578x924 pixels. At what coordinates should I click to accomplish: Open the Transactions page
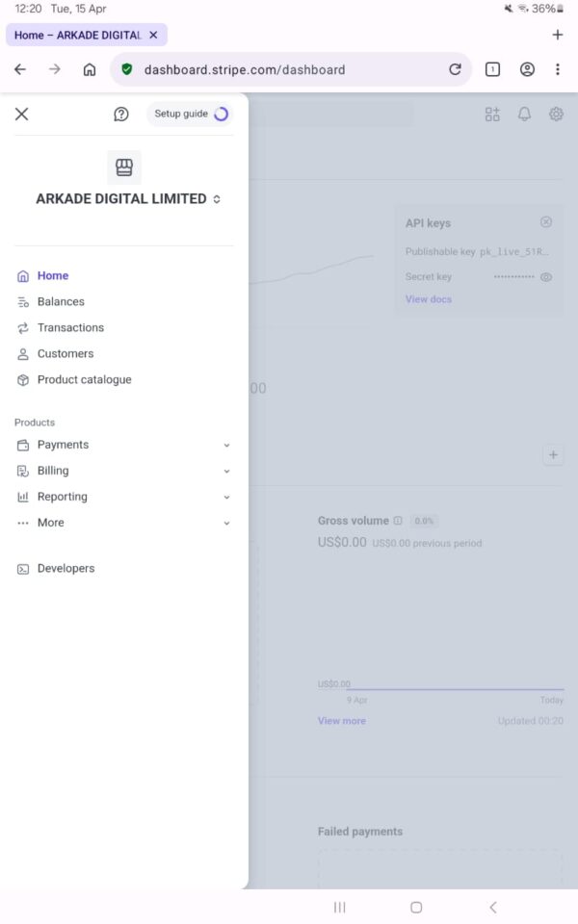(x=70, y=328)
